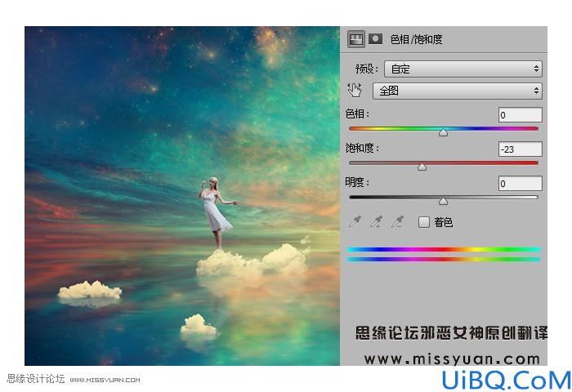Open the 预设 preset dropdown
This screenshot has height=392, width=572.
(x=463, y=69)
